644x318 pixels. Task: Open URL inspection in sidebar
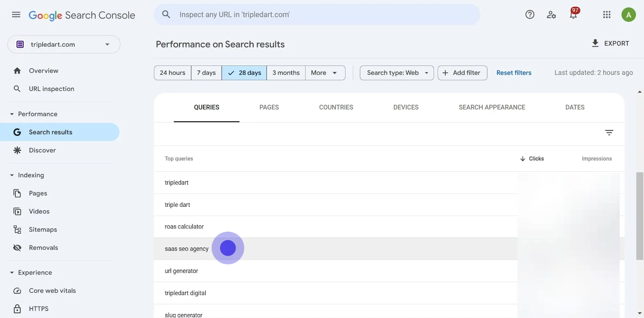tap(60, 89)
